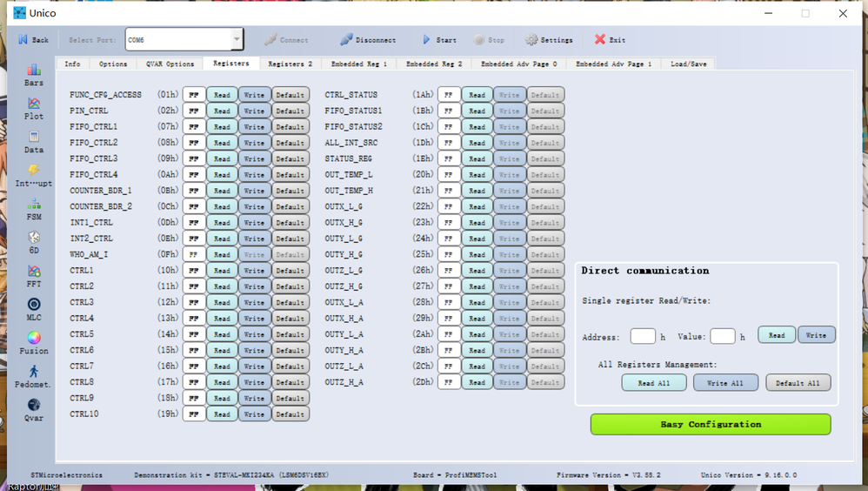This screenshot has width=868, height=491.
Task: Open the Embedded Reg 2 tab
Action: (x=433, y=64)
